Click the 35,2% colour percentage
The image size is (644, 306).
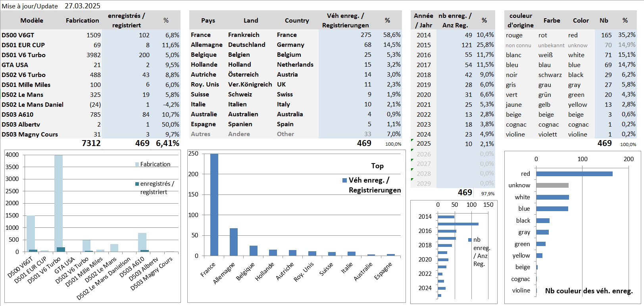tap(627, 35)
